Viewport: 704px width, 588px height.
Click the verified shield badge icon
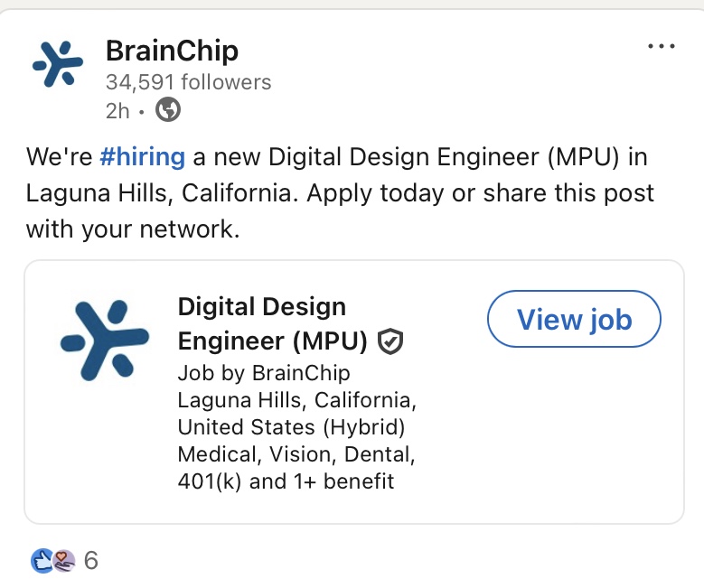390,341
